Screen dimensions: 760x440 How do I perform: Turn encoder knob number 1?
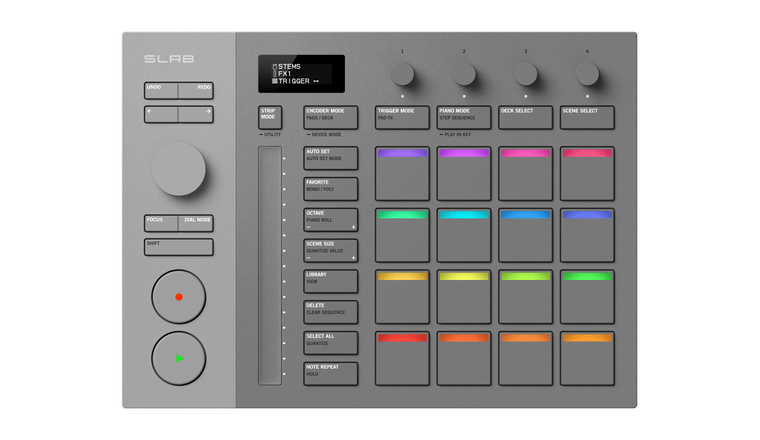402,73
